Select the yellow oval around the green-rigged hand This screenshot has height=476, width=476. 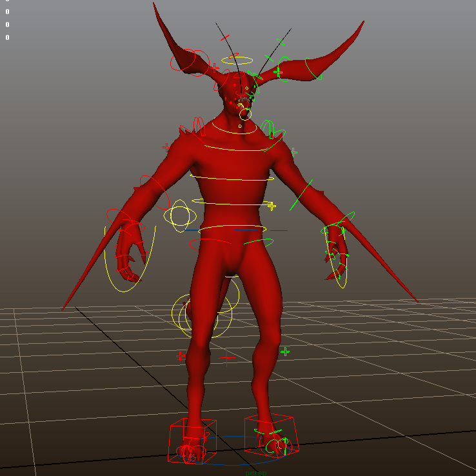point(336,258)
